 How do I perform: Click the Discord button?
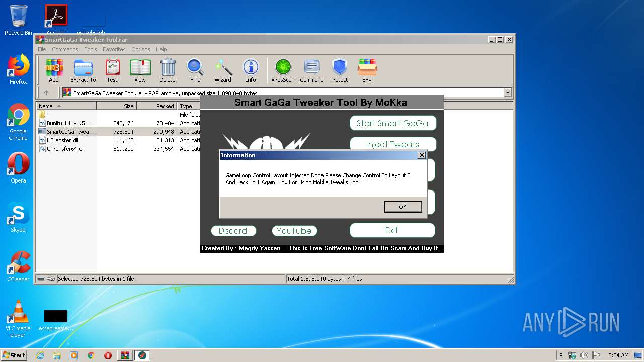tap(233, 231)
